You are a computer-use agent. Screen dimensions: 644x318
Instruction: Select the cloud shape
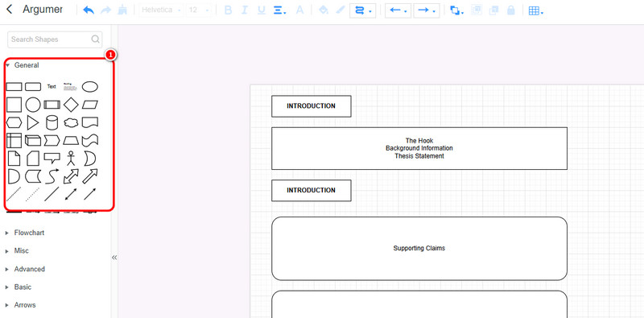71,122
